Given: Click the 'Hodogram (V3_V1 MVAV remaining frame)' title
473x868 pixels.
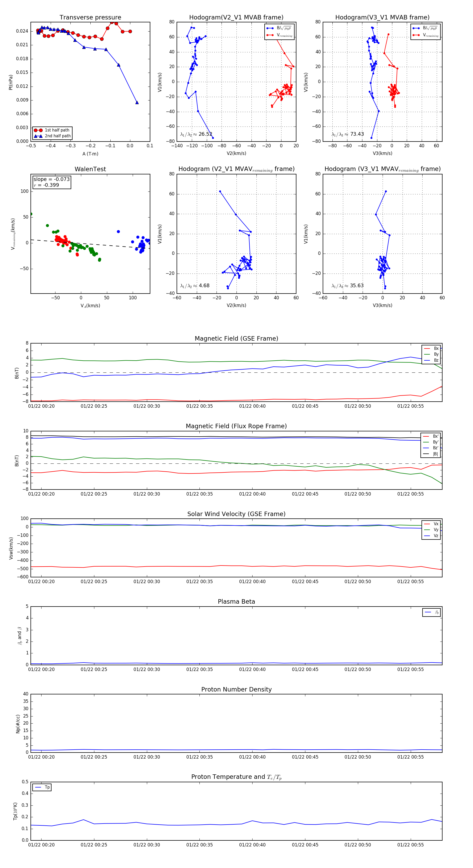Looking at the screenshot, I should 382,169.
